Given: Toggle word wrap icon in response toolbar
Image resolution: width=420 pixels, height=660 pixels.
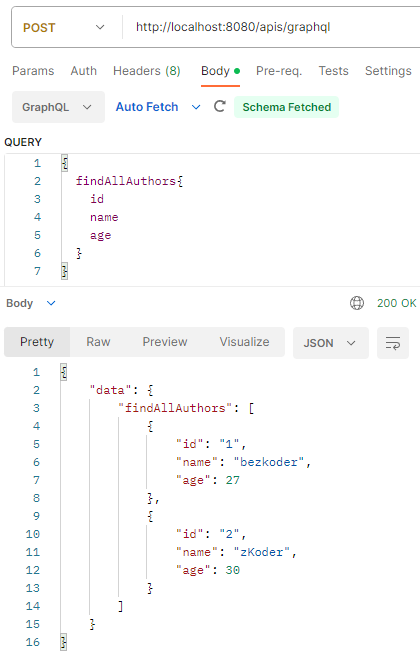Looking at the screenshot, I should point(393,343).
